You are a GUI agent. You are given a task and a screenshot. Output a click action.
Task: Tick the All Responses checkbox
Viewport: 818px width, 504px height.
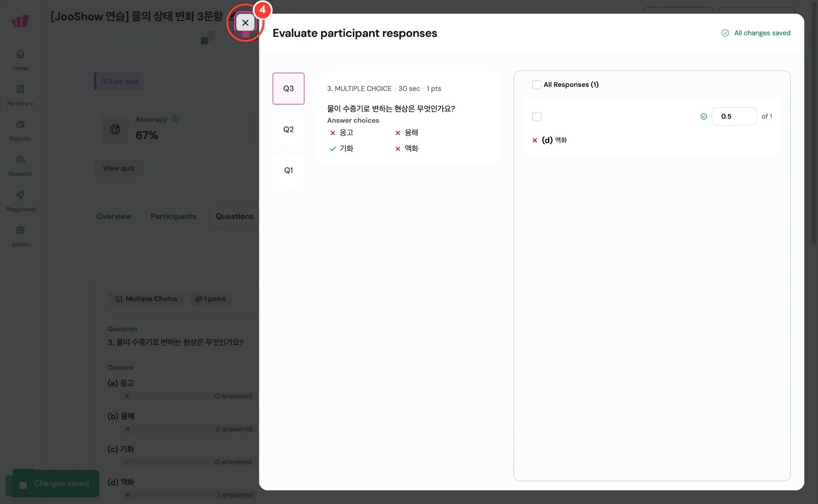(537, 84)
